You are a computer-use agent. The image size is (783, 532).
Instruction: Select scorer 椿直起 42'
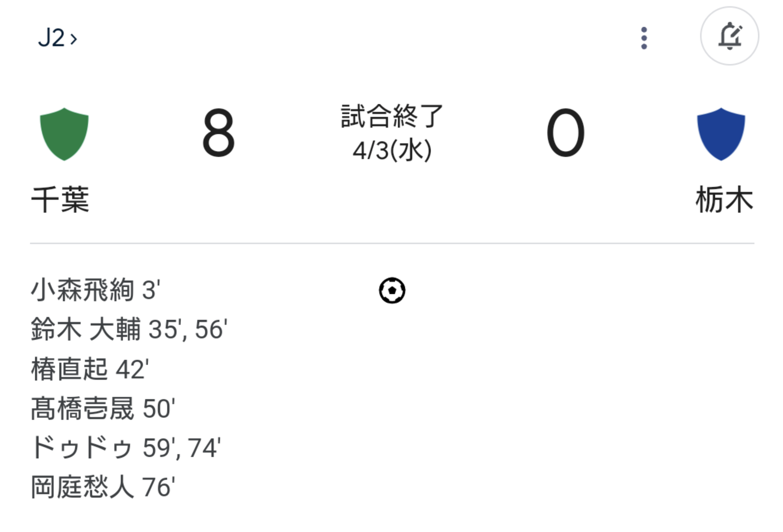point(90,369)
